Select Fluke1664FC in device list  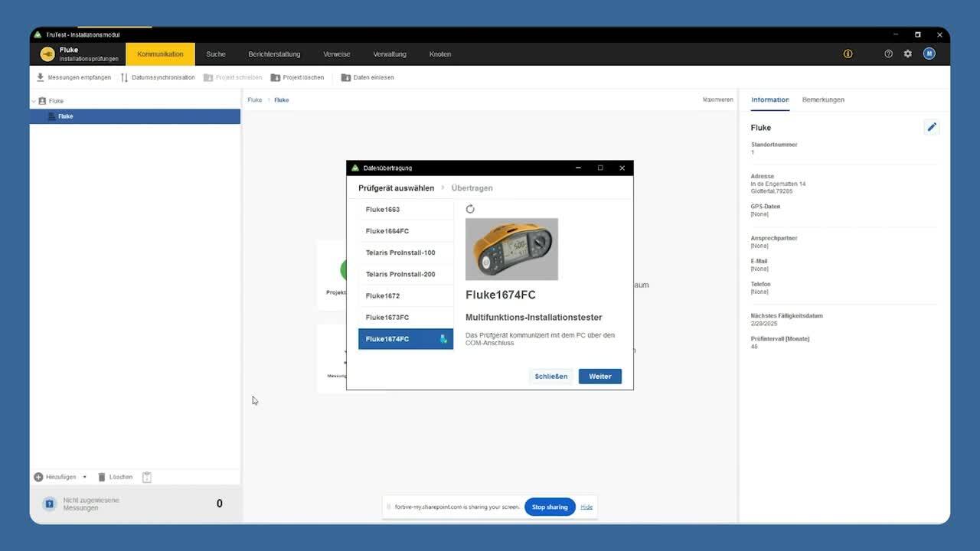[406, 231]
